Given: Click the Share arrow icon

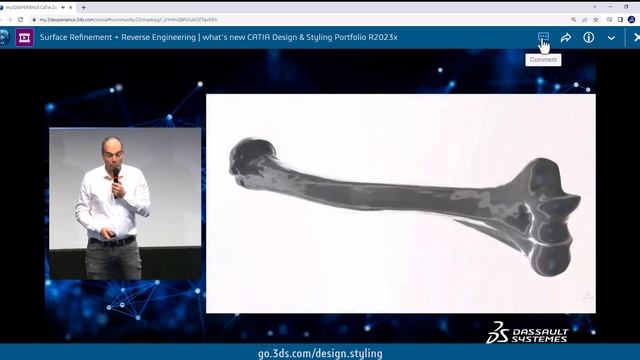Looking at the screenshot, I should coord(566,38).
